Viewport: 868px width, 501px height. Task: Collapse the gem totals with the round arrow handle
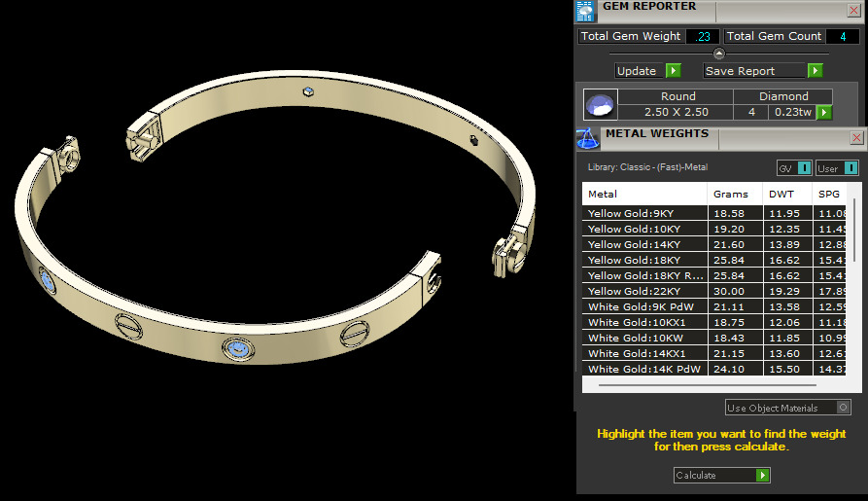[x=719, y=54]
